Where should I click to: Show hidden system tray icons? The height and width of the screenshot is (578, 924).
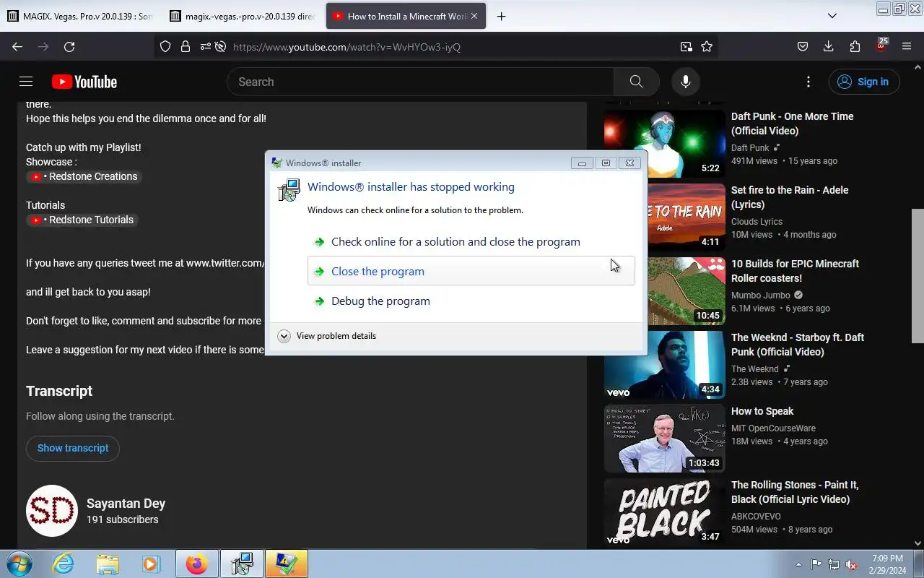coord(798,564)
